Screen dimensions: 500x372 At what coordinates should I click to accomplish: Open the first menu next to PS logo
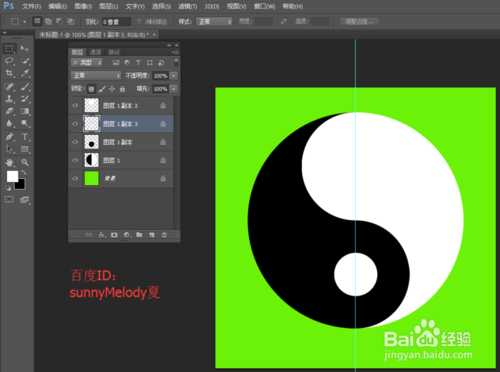(31, 6)
